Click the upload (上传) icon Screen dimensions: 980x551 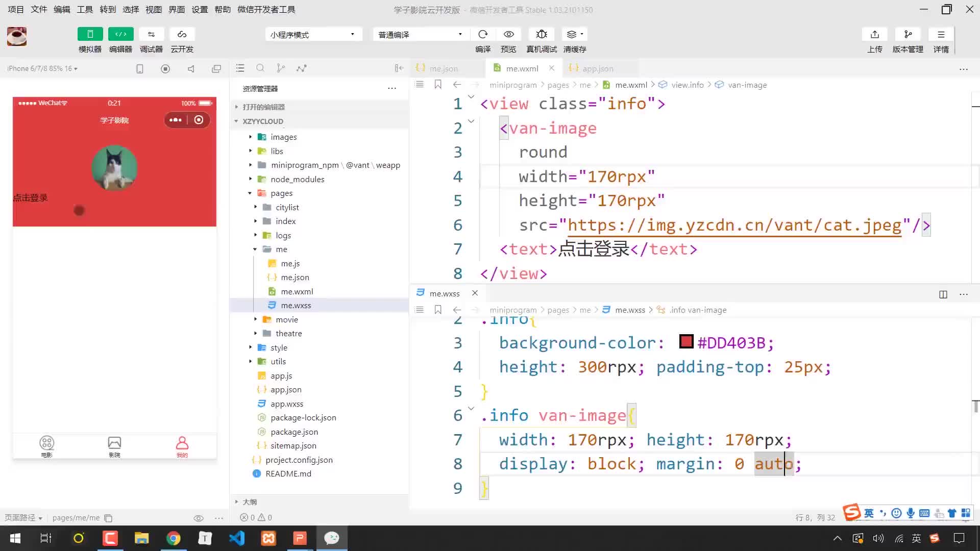[875, 34]
